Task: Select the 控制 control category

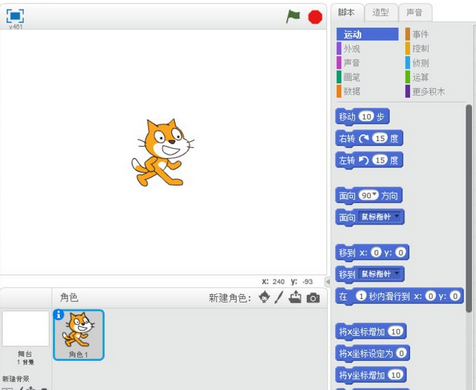Action: click(x=417, y=48)
